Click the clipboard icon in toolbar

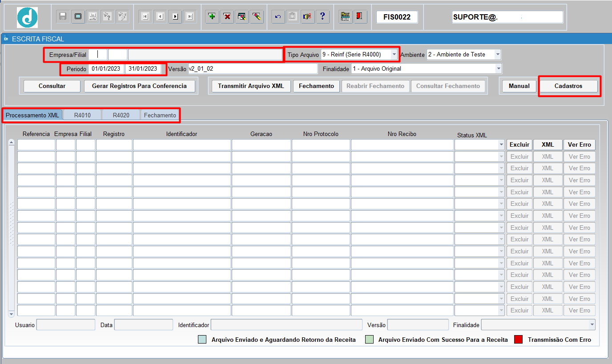pyautogui.click(x=292, y=16)
